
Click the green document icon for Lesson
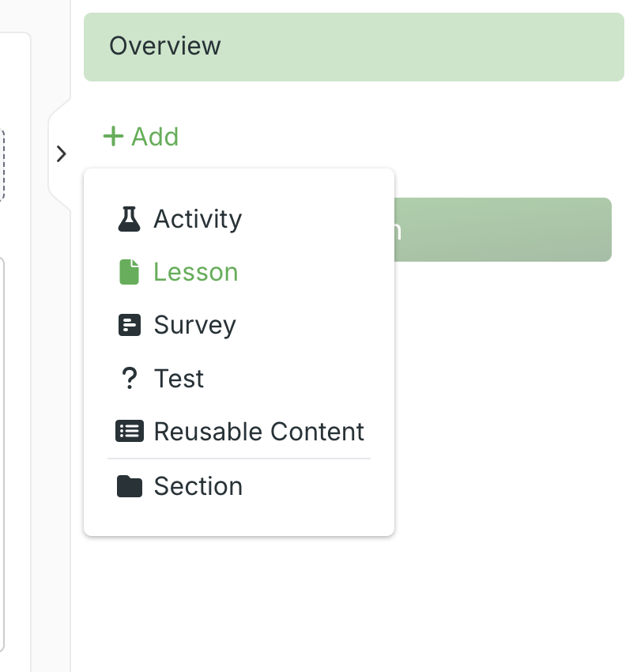coord(129,272)
